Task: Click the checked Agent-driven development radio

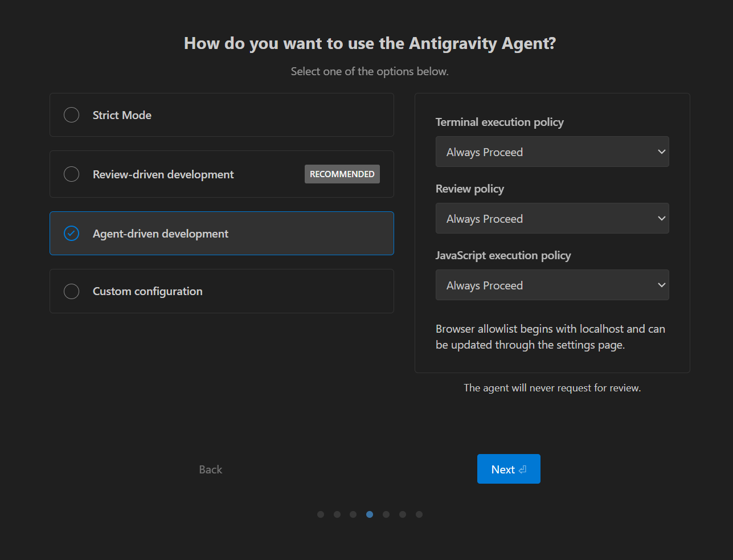Action: pos(72,234)
